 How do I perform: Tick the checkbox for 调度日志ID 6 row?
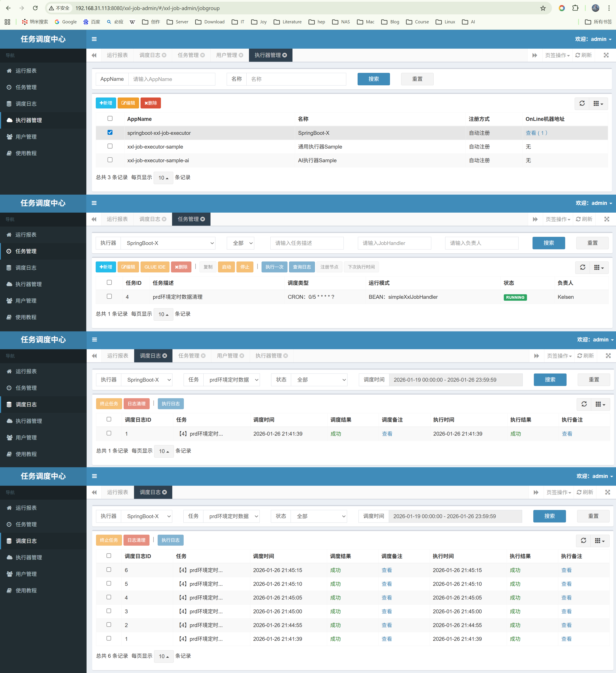coord(109,570)
